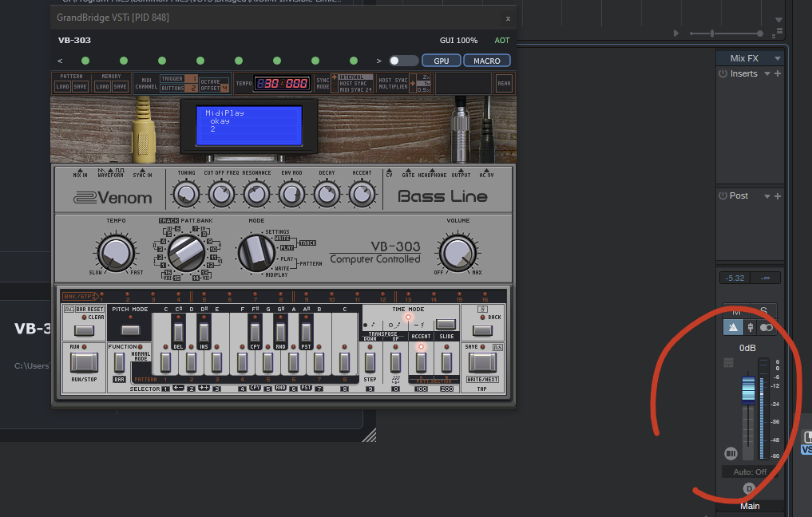Click SAVE under MEMORY
This screenshot has height=517, width=812.
pyautogui.click(x=120, y=87)
